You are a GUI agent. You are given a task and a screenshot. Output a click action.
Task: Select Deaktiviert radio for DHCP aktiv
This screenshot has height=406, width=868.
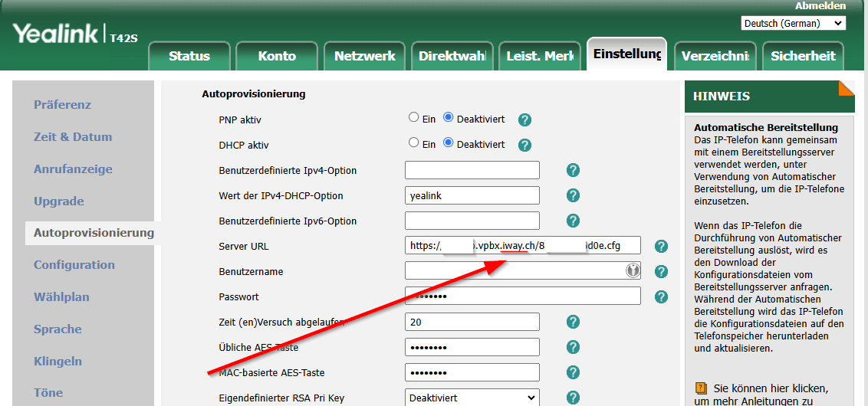pos(449,142)
